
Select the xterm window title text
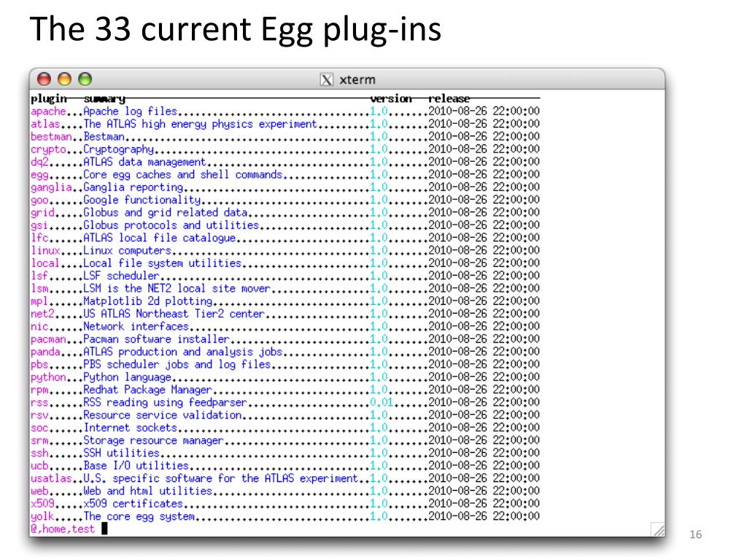point(357,79)
